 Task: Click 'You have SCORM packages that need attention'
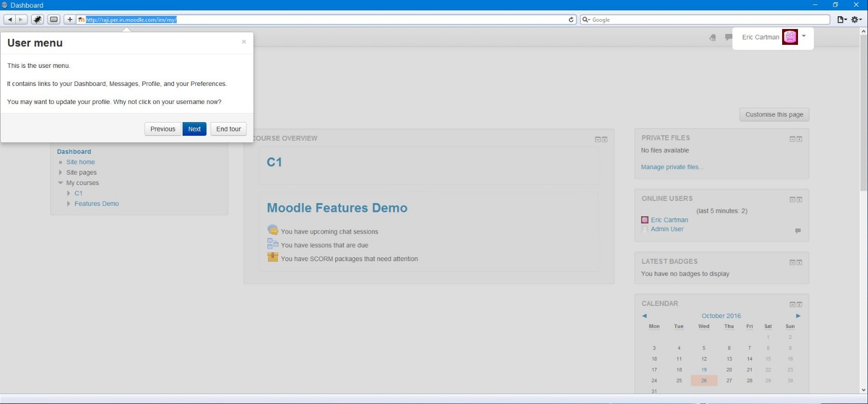(349, 259)
